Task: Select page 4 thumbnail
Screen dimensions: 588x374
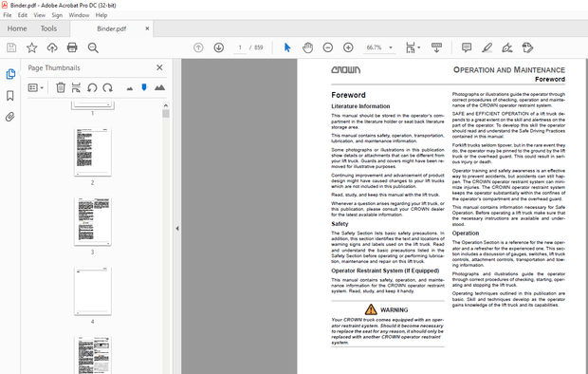Action: coord(93,291)
